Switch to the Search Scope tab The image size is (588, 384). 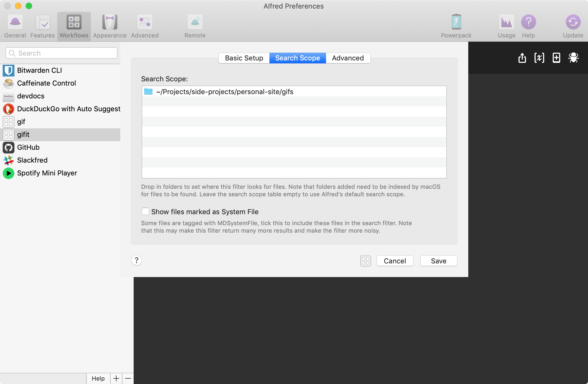point(297,58)
